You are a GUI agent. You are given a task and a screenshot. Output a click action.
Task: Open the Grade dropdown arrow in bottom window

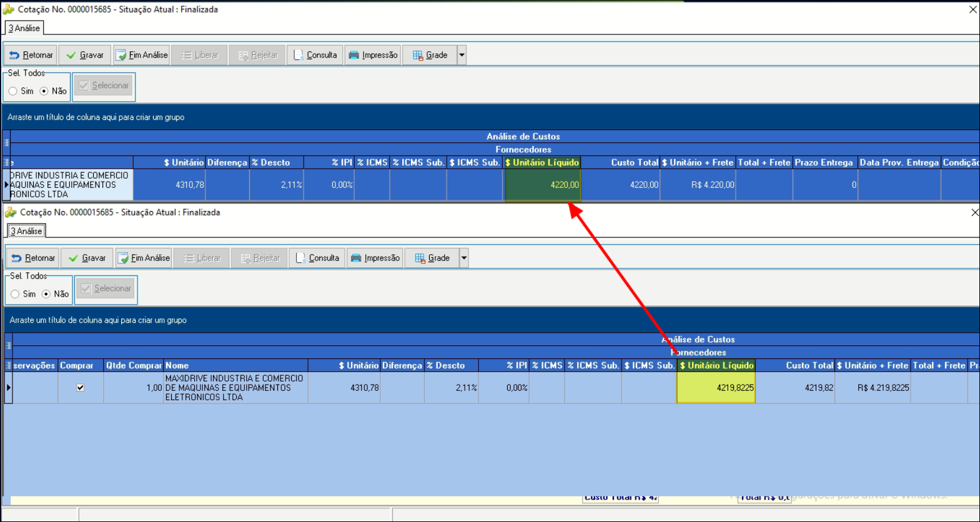(464, 258)
